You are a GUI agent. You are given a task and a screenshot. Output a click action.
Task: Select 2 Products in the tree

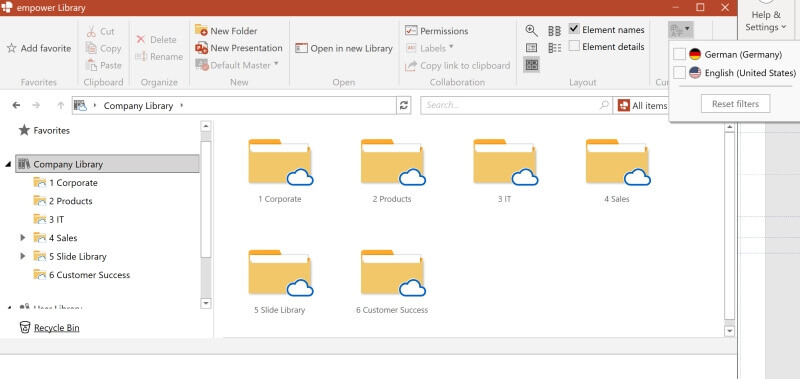pos(63,201)
